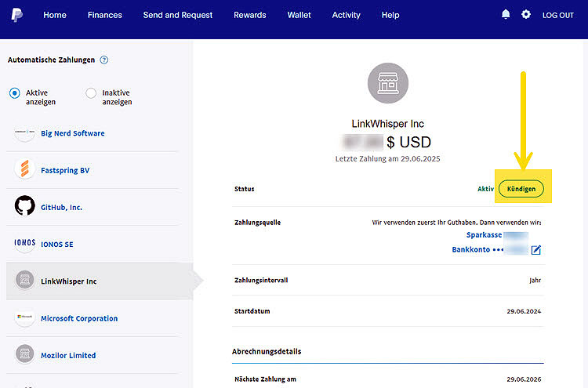This screenshot has height=388, width=588.
Task: Click the Nächste Zahlung value 29.06.2026
Action: tap(524, 379)
